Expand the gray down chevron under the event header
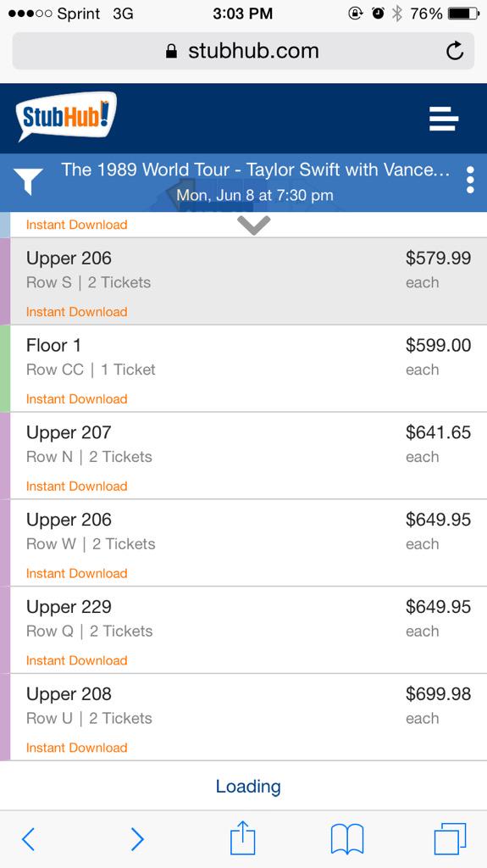This screenshot has width=487, height=868. [x=254, y=225]
